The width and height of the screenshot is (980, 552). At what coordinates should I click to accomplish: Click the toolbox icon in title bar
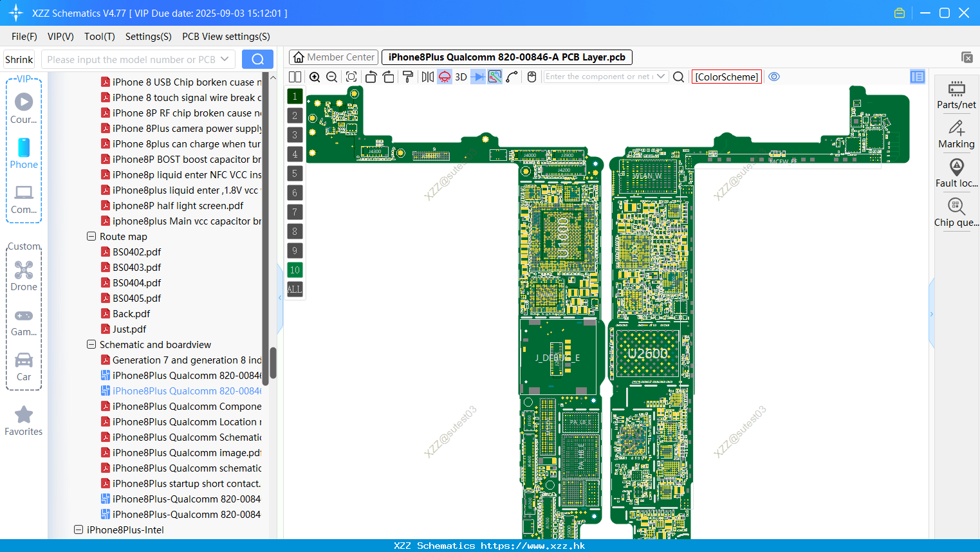pos(900,13)
